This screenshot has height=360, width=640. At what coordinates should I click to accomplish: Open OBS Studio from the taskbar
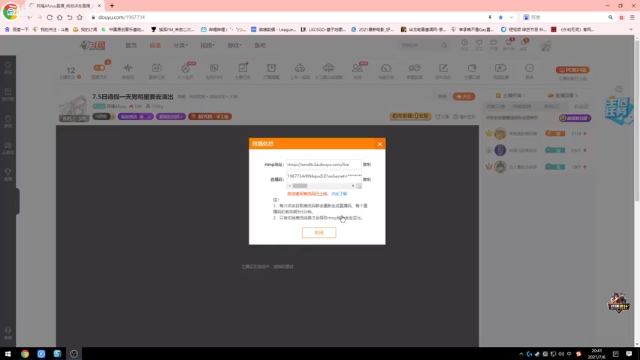pyautogui.click(x=74, y=353)
